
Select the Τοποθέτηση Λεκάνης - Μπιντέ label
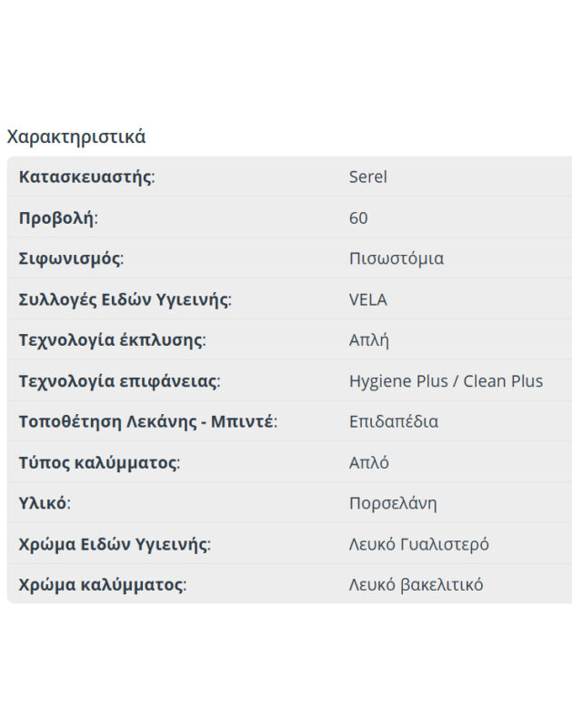click(x=147, y=422)
